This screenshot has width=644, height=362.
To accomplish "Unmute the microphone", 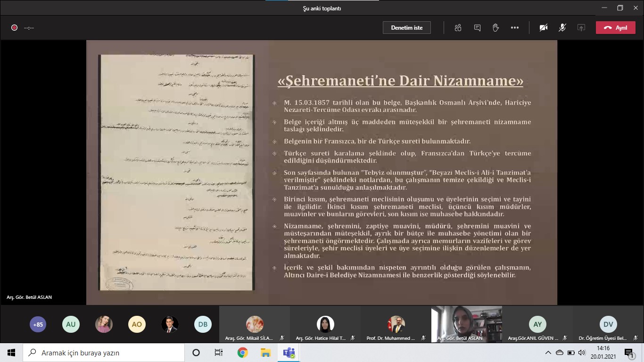I will [562, 28].
